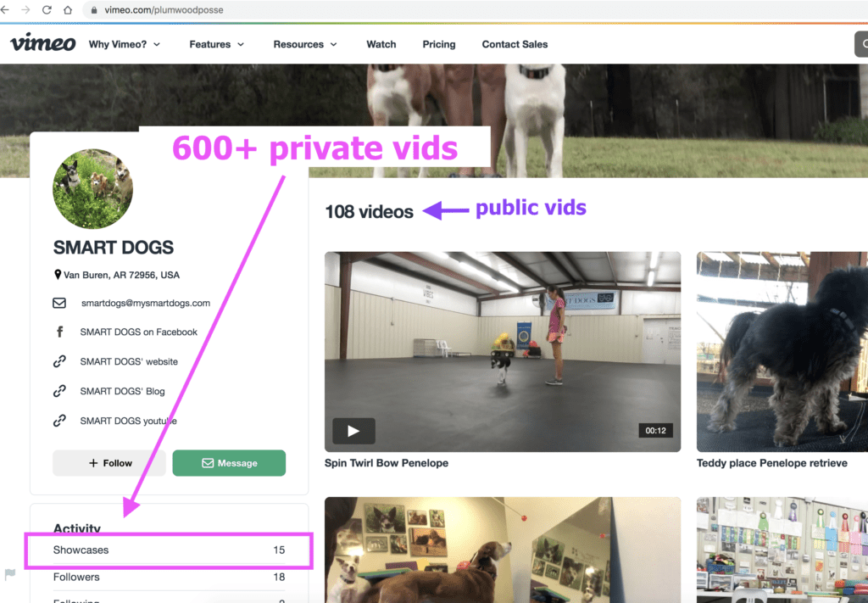Image resolution: width=868 pixels, height=603 pixels.
Task: Click the email envelope icon
Action: (x=59, y=303)
